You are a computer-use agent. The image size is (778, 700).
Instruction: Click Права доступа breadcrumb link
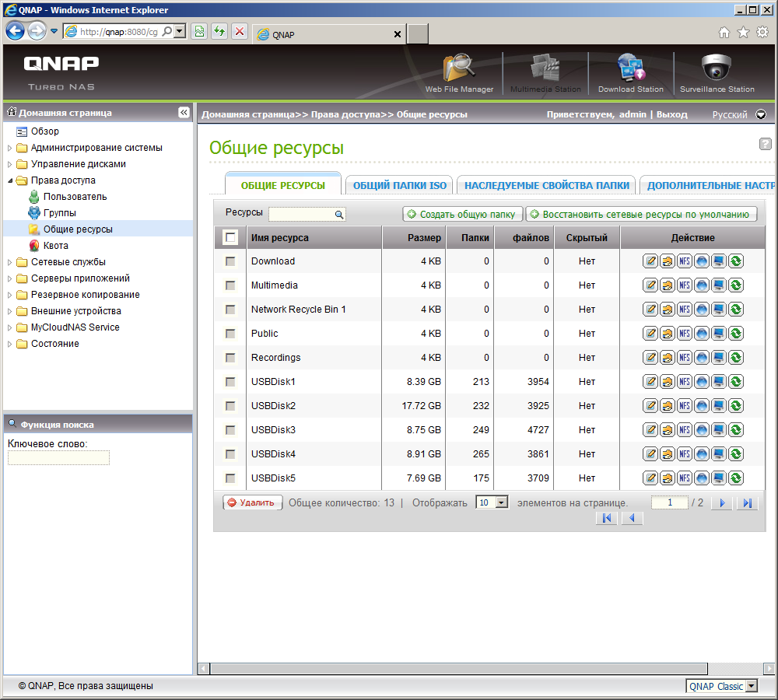[x=345, y=114]
